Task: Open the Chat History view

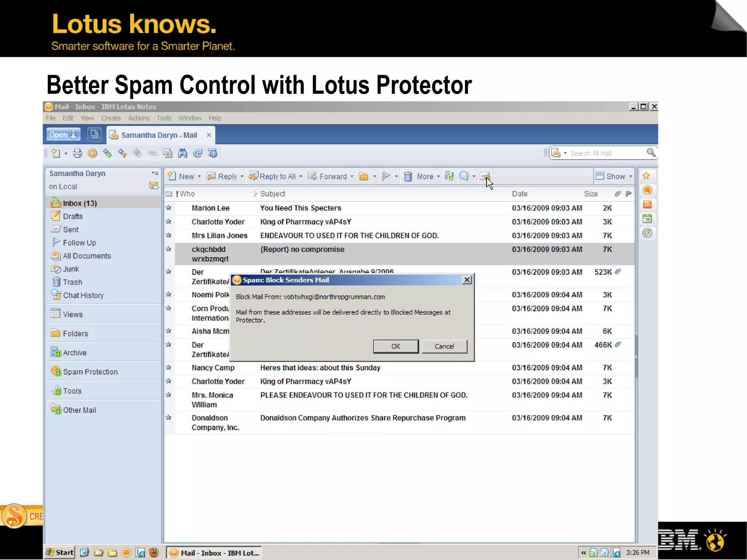Action: [x=83, y=296]
